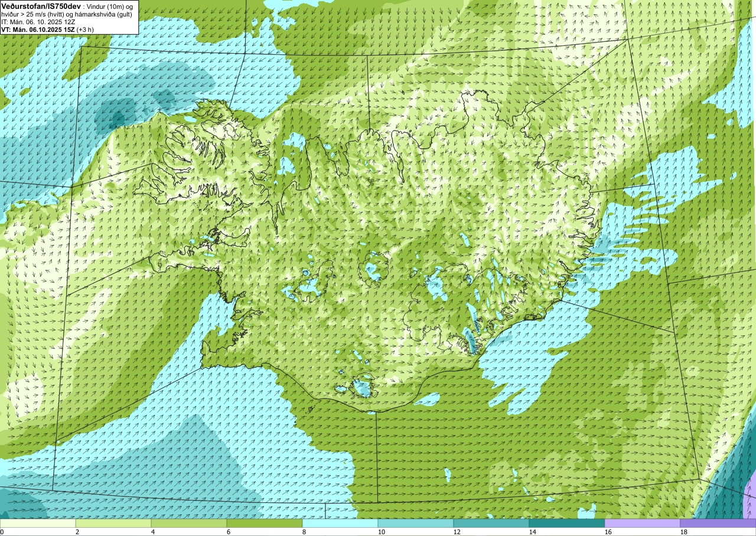Click the legend scale label '18'

(685, 532)
